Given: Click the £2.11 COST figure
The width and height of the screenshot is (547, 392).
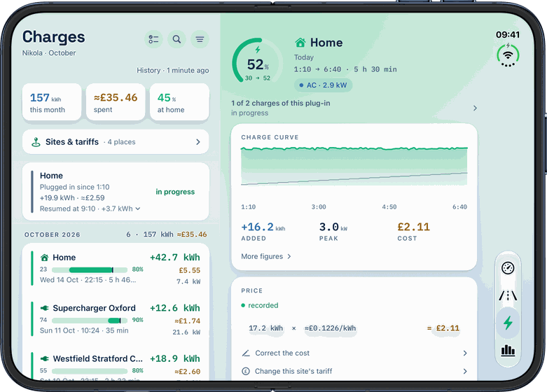Looking at the screenshot, I should [413, 232].
